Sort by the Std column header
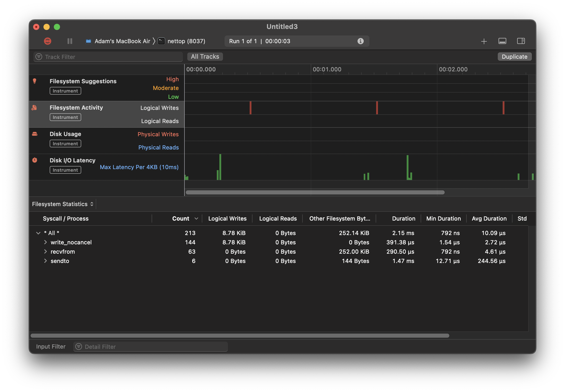The image size is (565, 392). [522, 218]
